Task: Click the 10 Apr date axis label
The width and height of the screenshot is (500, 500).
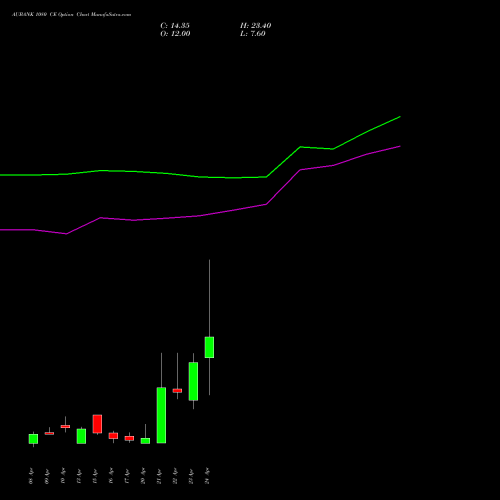Action: click(63, 477)
